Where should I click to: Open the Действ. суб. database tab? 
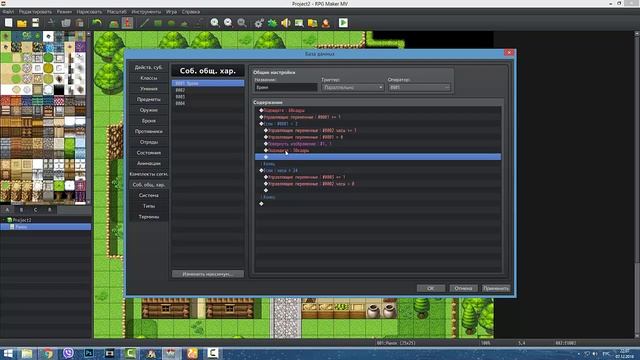[x=149, y=67]
